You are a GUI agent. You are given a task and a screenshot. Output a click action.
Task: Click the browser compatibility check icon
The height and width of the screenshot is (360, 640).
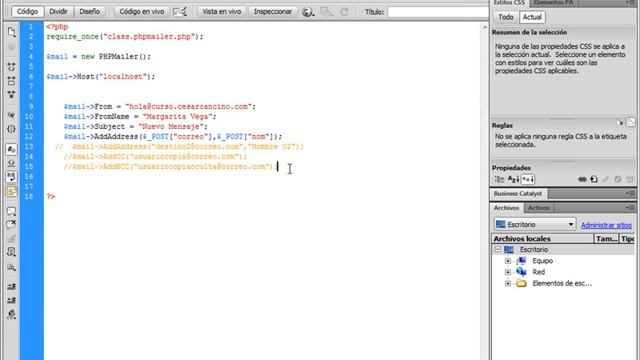(180, 11)
